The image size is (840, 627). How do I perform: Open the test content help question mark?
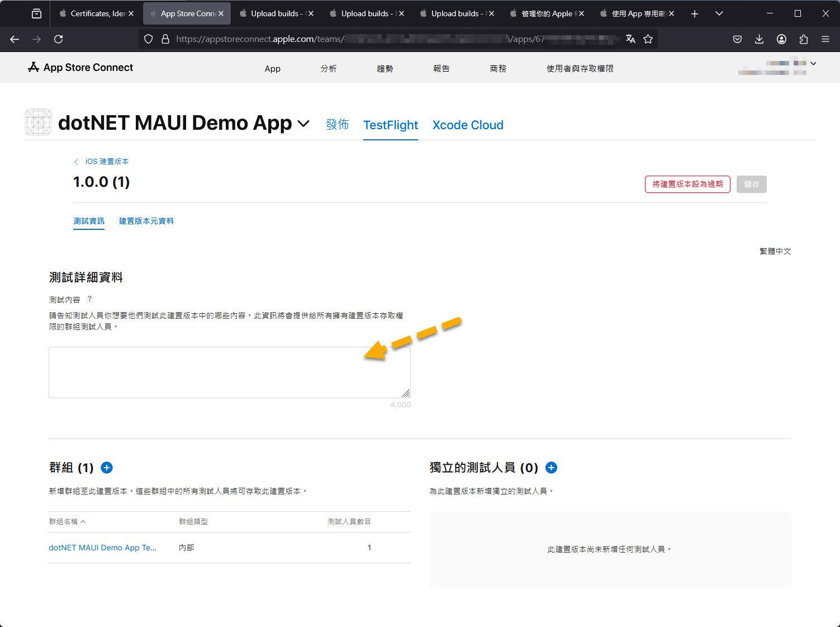(x=89, y=299)
